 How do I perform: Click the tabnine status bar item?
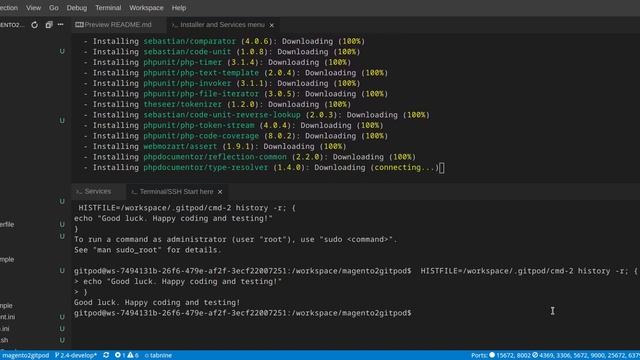158,355
